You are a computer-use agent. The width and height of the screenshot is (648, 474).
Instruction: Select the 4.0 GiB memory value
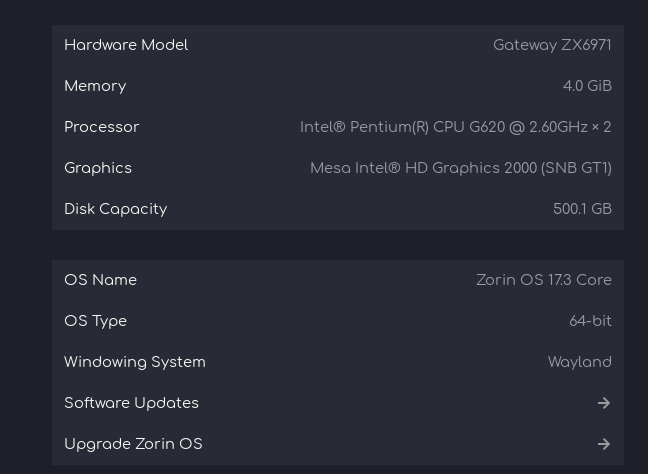[587, 86]
